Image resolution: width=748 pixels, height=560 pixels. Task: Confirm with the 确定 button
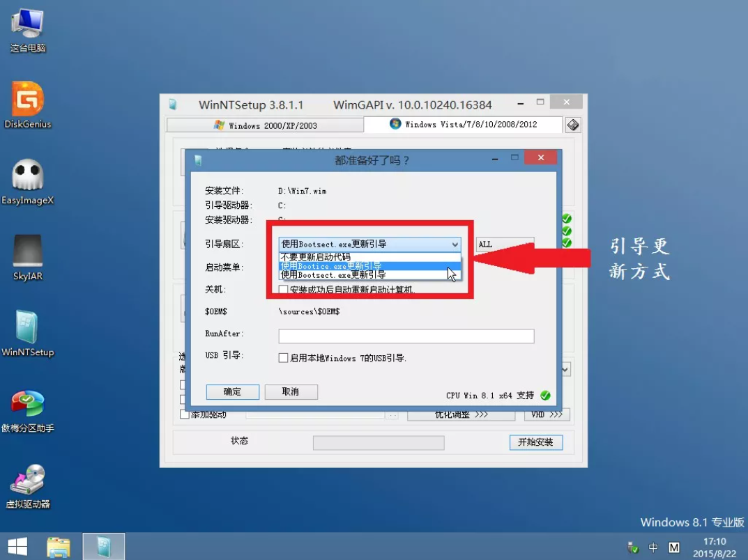232,391
